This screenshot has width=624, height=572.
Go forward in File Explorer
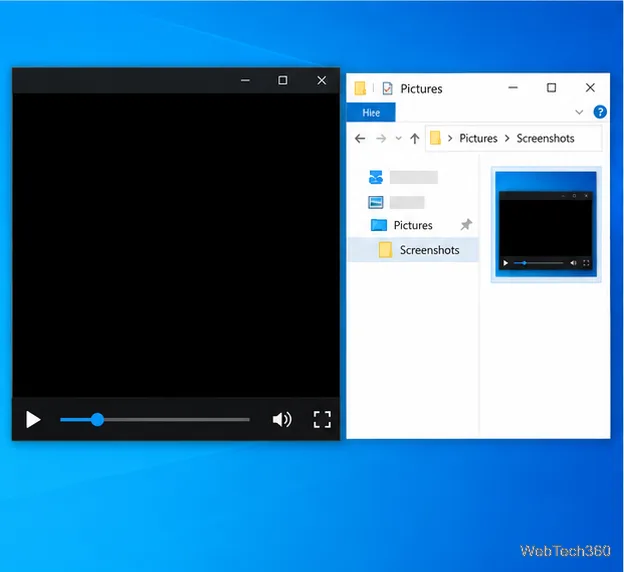[381, 138]
